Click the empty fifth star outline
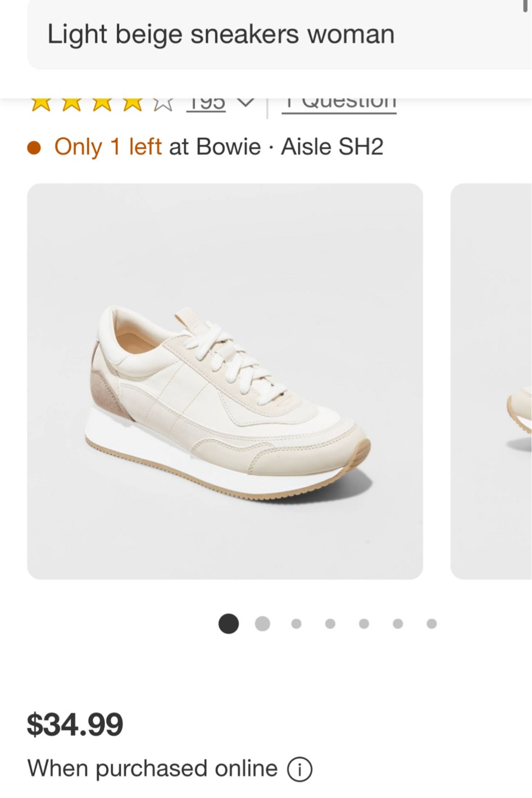This screenshot has width=532, height=798. click(163, 102)
